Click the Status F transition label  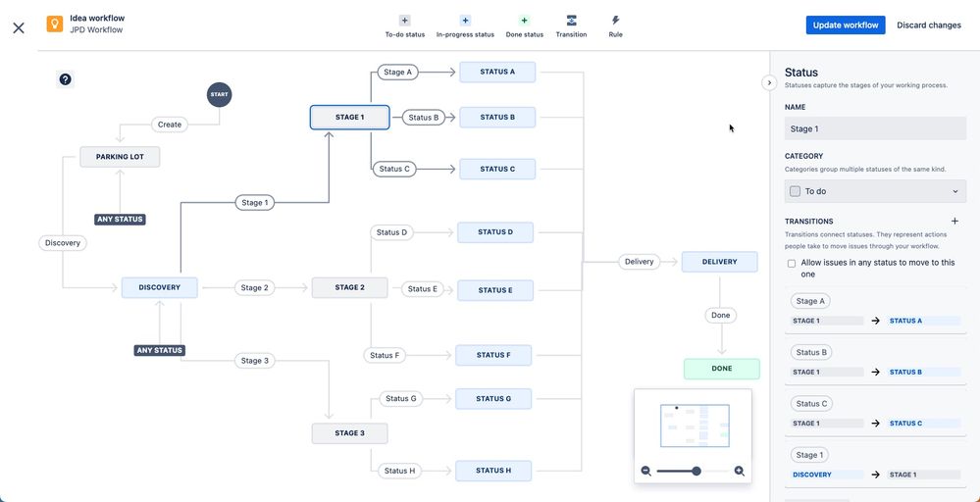(x=385, y=355)
